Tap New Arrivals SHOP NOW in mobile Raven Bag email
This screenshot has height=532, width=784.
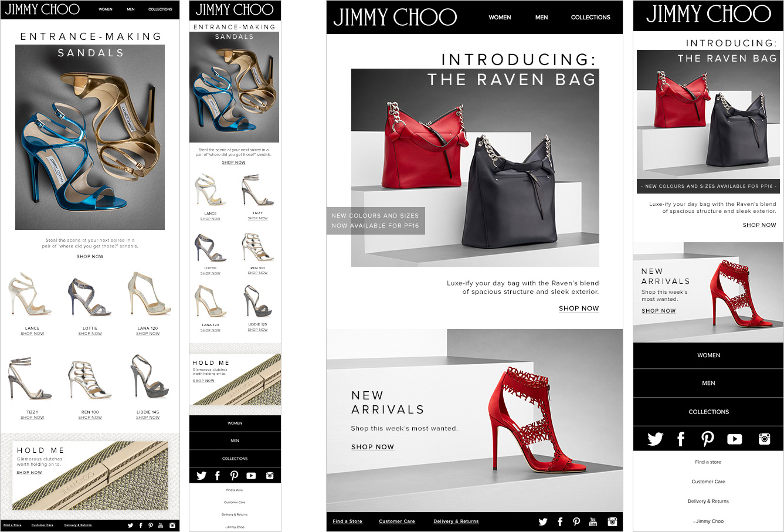[x=659, y=311]
